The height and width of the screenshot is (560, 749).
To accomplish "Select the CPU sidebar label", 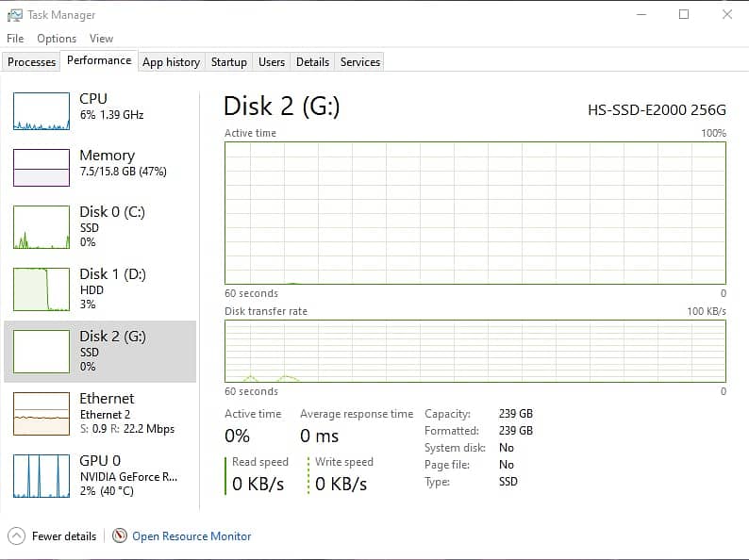I will coord(93,98).
